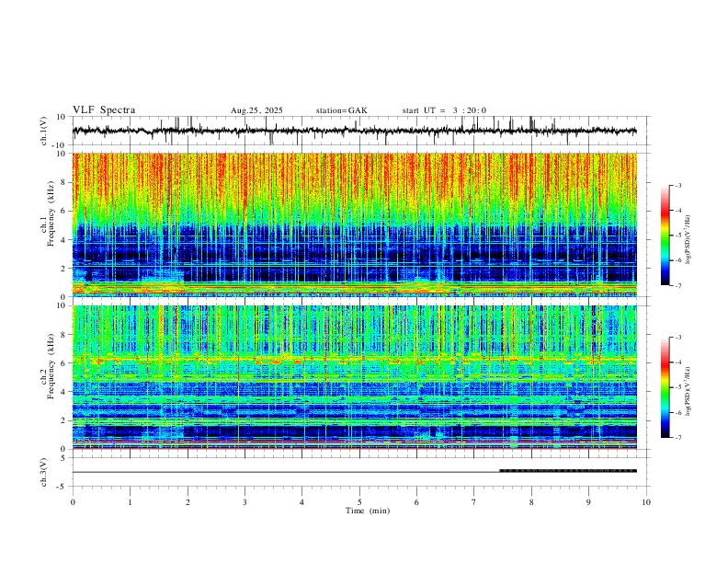Screen dimensions: 728x563
Task: Click the date 'Aug.25, 2025'
Action: coord(256,110)
